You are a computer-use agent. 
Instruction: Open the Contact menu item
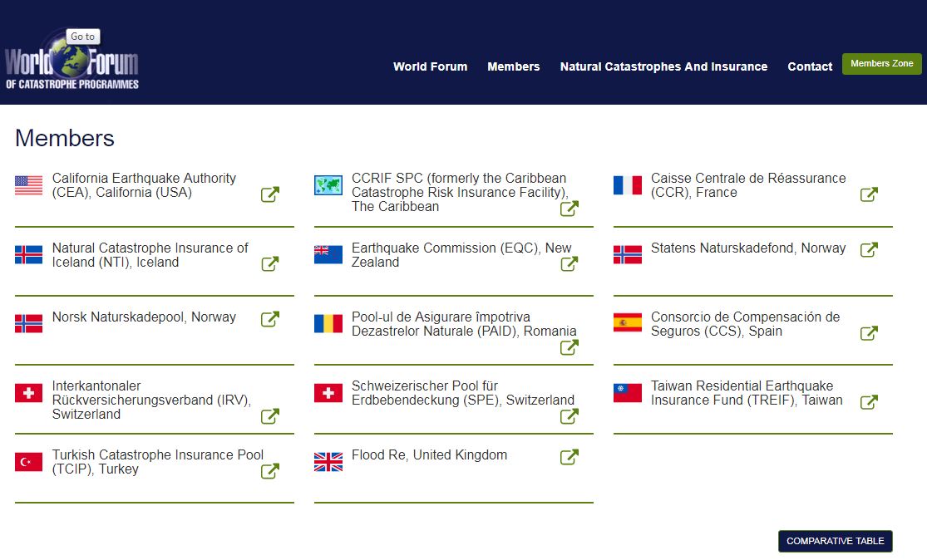point(810,66)
